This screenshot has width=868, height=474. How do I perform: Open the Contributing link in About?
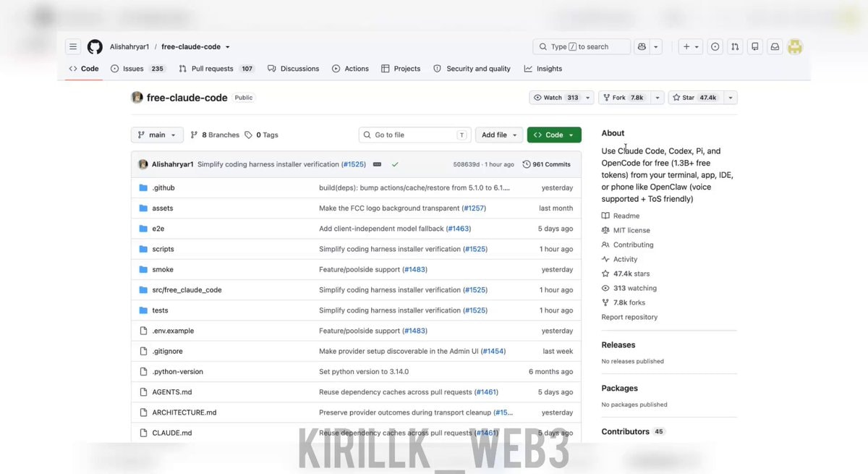click(627, 245)
